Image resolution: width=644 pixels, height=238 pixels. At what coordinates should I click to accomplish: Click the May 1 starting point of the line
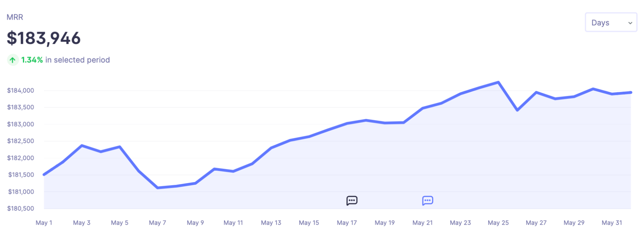click(44, 175)
